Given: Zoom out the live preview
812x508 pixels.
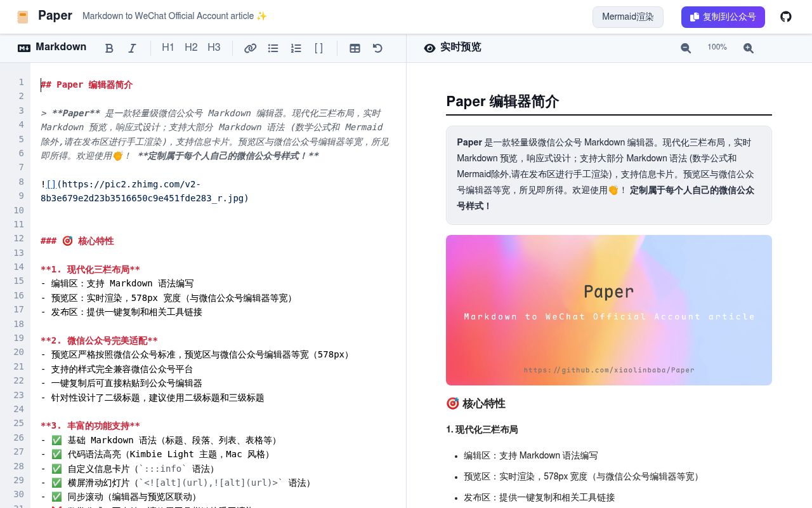Looking at the screenshot, I should [x=686, y=48].
